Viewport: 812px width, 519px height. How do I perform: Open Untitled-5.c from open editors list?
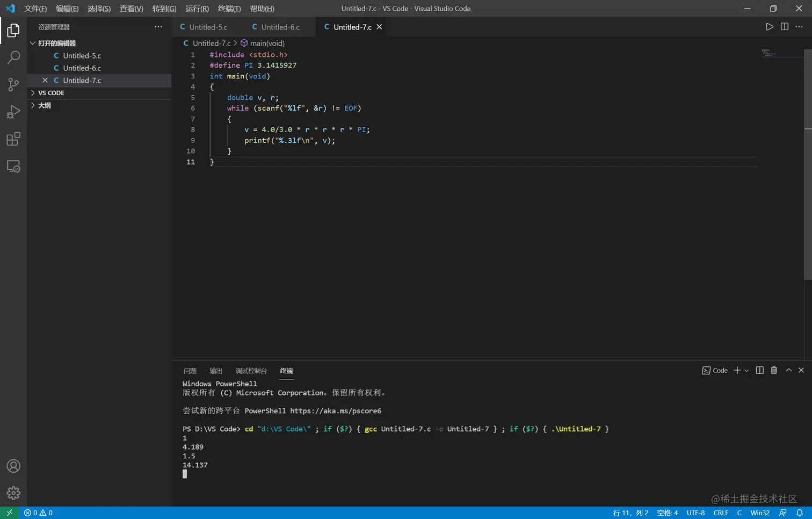99,56
